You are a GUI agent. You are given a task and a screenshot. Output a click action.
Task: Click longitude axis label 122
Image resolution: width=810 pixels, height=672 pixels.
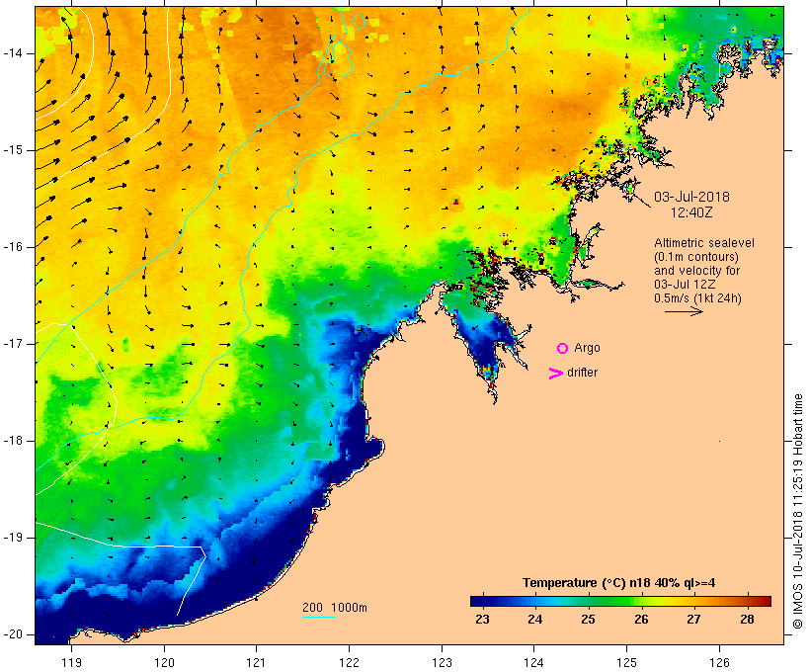(350, 662)
